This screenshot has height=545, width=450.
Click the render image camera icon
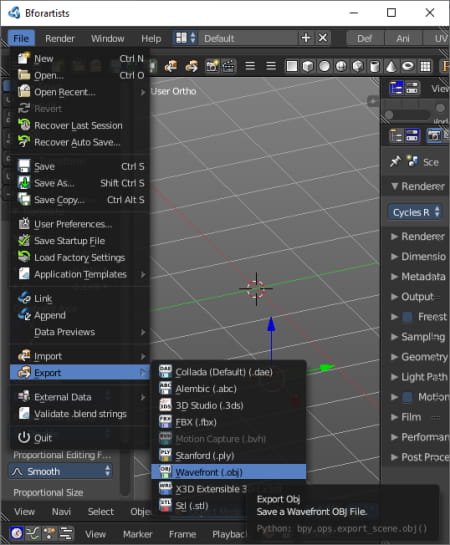click(212, 66)
